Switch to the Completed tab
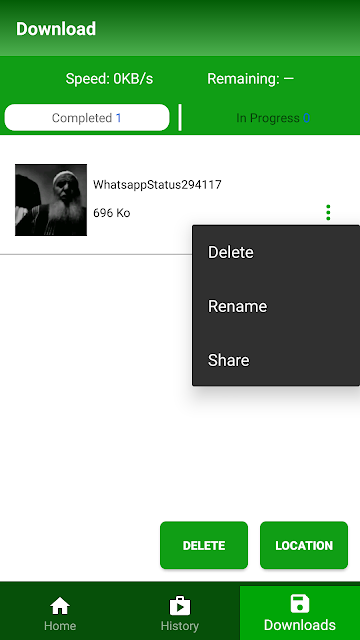360x640 pixels. 87,118
